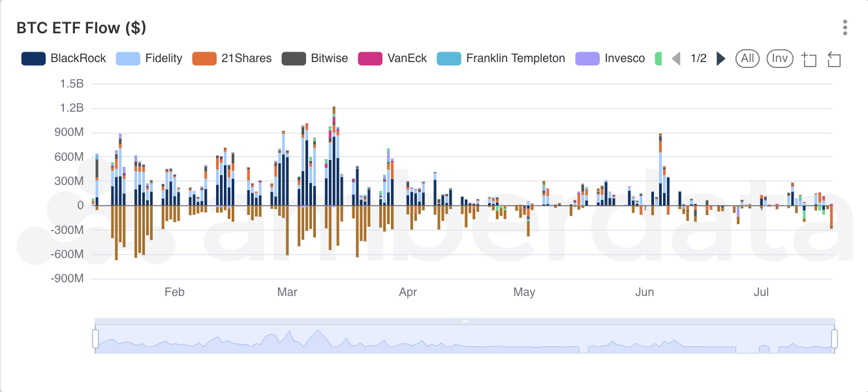Open the three-dot chart options menu
Viewport: 868px width, 392px height.
pyautogui.click(x=845, y=27)
